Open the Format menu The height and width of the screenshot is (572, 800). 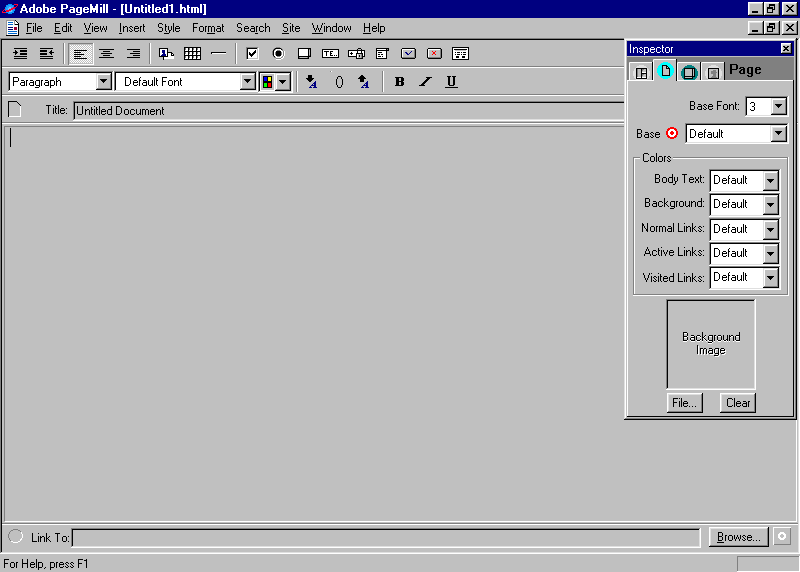tap(208, 28)
